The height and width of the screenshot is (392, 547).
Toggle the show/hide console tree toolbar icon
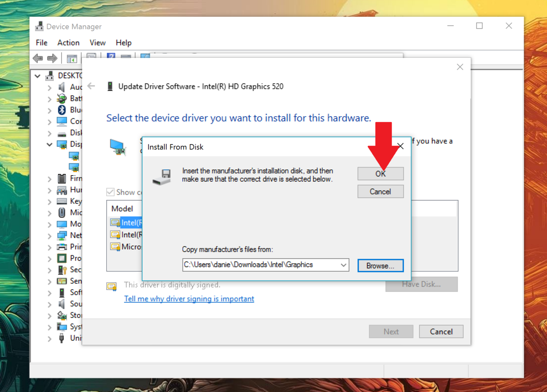tap(72, 58)
